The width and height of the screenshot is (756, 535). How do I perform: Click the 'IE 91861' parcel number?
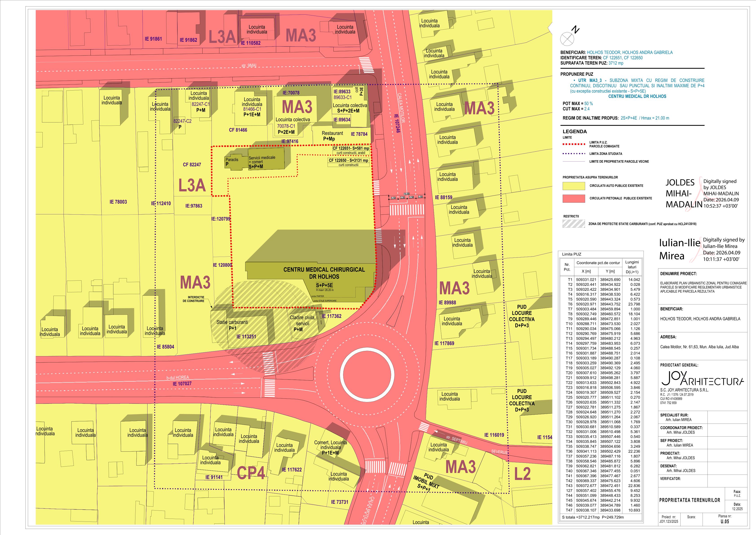click(x=153, y=39)
